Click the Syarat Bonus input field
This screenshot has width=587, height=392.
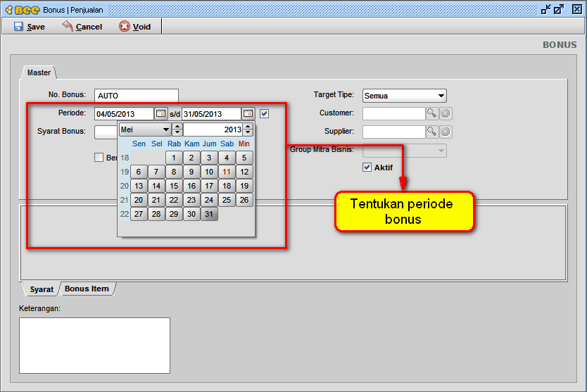(x=106, y=132)
